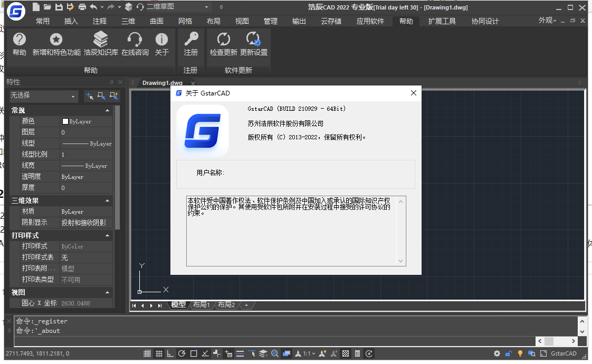The image size is (592, 364).
Task: Save the drawing with the disk icon
Action: (59, 7)
